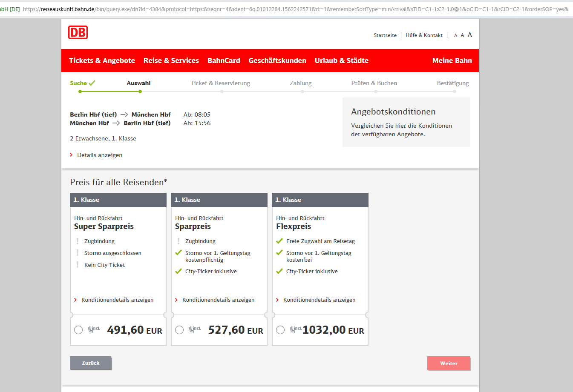Open BahnCard menu
This screenshot has width=573, height=392.
224,60
